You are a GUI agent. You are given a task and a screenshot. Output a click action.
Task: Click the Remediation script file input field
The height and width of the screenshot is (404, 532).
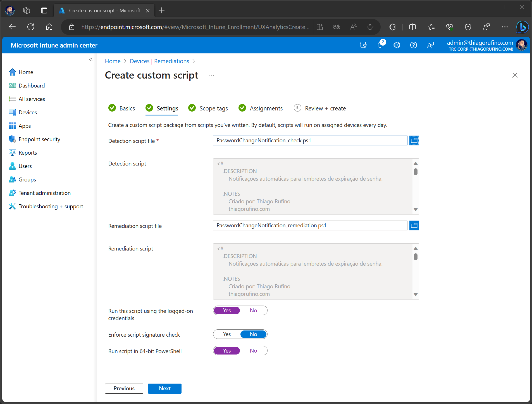(x=310, y=226)
